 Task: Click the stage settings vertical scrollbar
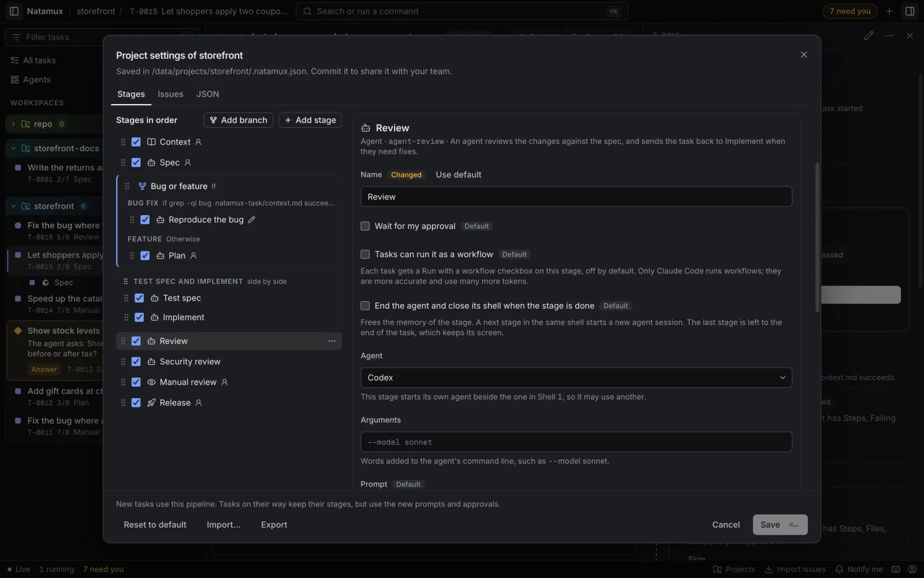coord(817,237)
